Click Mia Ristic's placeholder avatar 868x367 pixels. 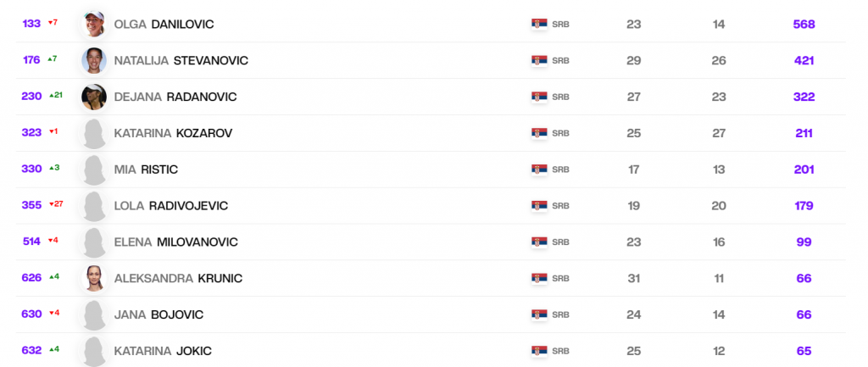[93, 170]
